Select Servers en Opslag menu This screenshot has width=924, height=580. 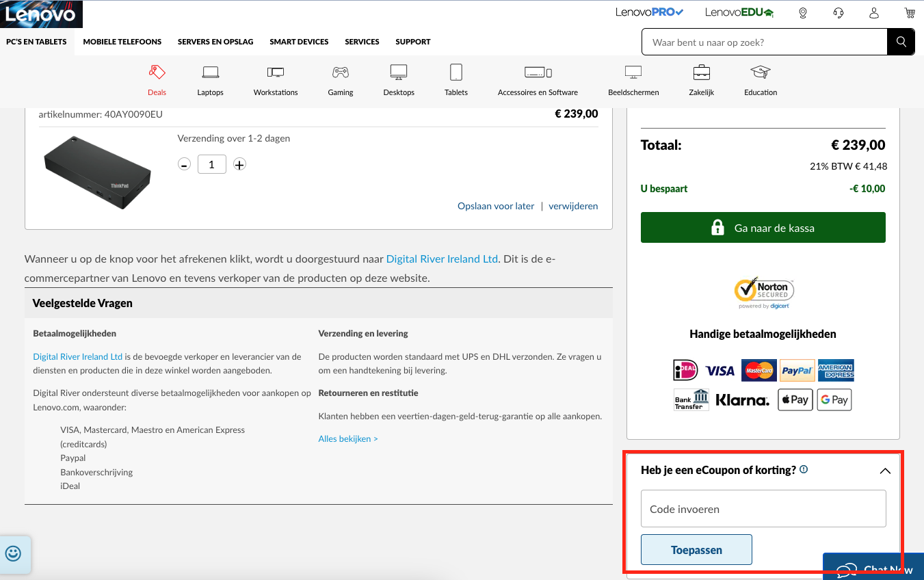pyautogui.click(x=215, y=42)
